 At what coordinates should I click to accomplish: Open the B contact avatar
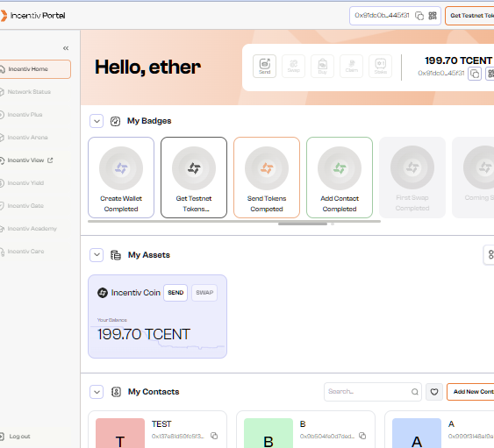pos(268,433)
